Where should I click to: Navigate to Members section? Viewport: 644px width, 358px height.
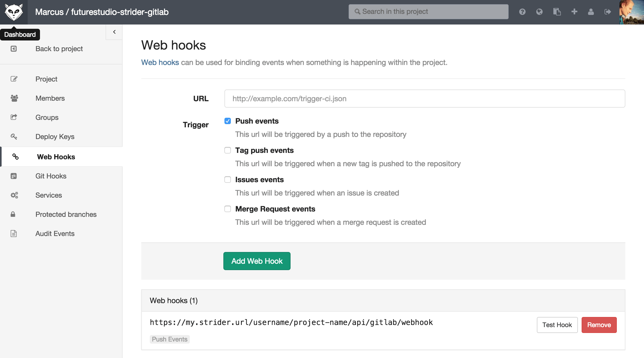[x=50, y=98]
